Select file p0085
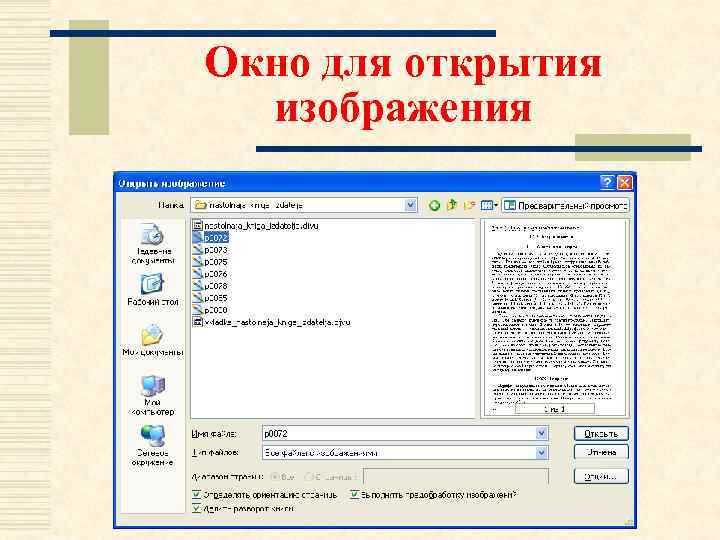720x540 pixels. (210, 298)
